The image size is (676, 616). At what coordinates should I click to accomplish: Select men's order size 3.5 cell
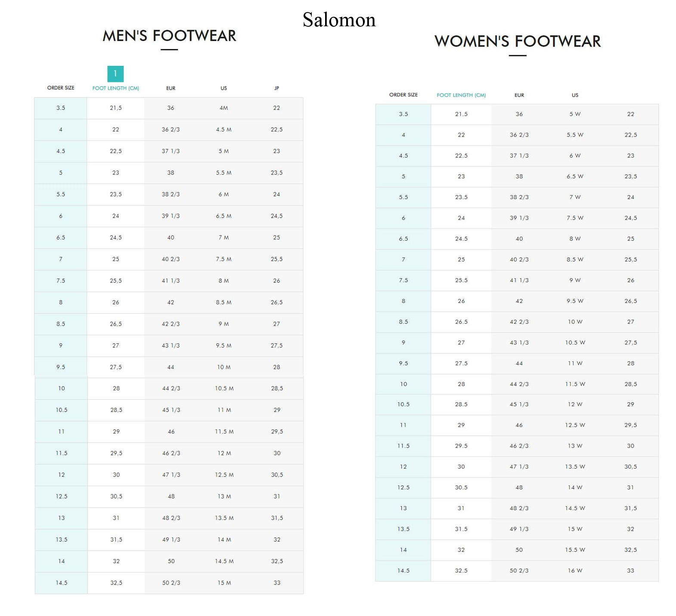click(61, 108)
